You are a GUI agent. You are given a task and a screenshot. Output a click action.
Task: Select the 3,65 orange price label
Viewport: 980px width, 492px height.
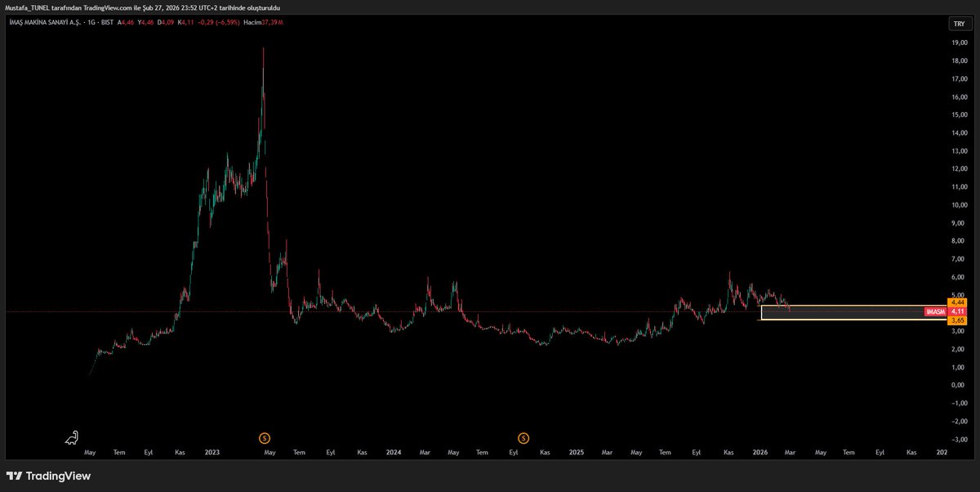958,321
